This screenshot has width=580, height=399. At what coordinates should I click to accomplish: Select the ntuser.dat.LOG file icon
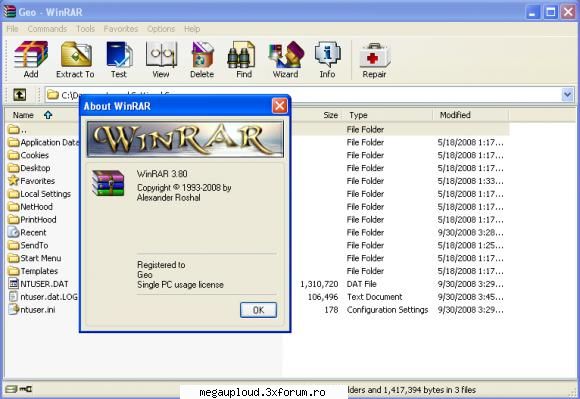click(14, 297)
